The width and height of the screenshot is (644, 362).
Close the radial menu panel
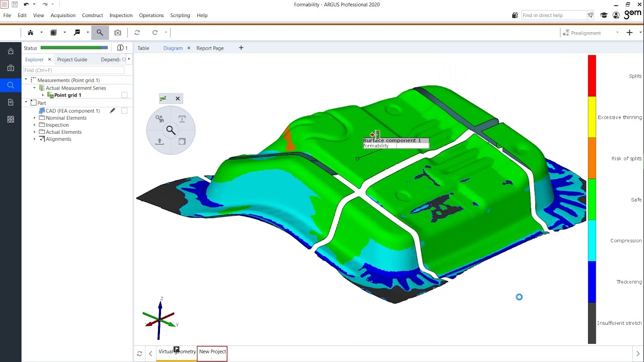[178, 99]
